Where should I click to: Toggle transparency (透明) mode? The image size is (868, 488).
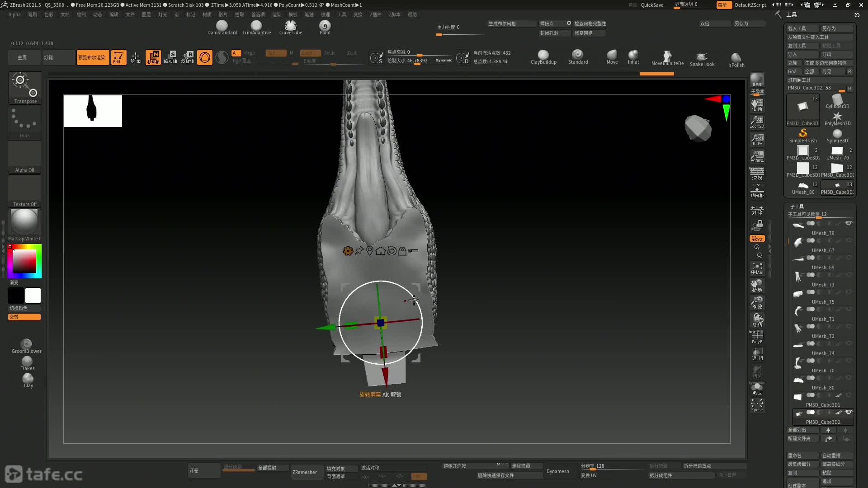coord(757,354)
